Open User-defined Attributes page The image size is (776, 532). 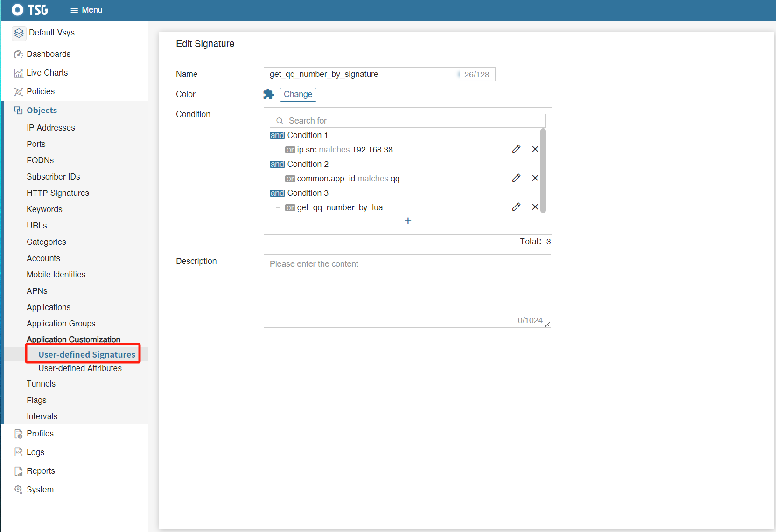pos(80,368)
